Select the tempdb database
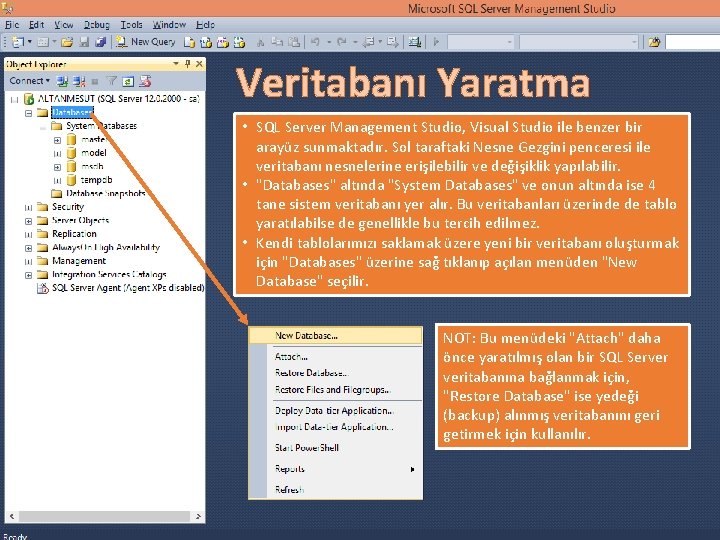This screenshot has width=720, height=540. pos(96,180)
